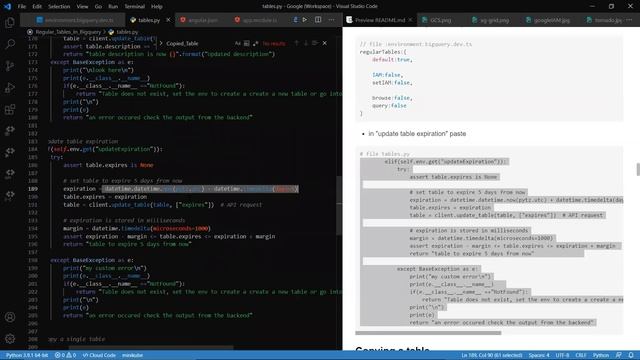Open right editor group more actions menu
The image size is (640, 360).
pyautogui.click(x=629, y=20)
